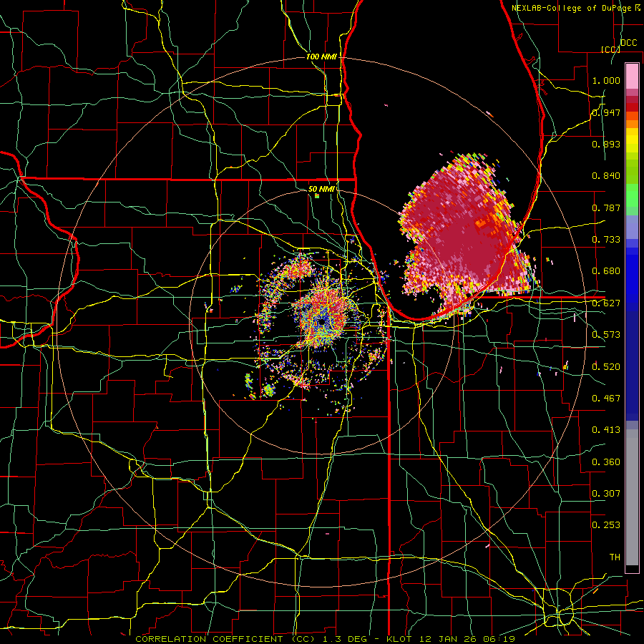Click the DCC label above the color scale
The width and height of the screenshot is (644, 644).
pos(629,43)
